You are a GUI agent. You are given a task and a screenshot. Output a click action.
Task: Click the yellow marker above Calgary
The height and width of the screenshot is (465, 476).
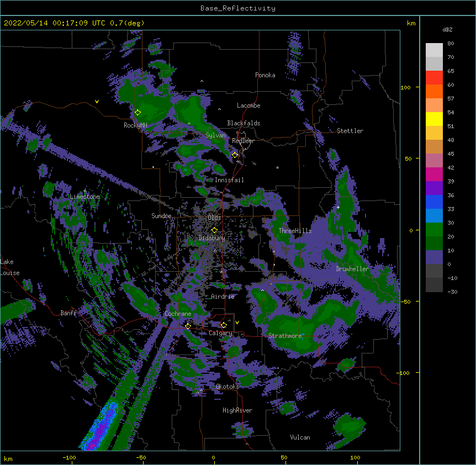tap(224, 325)
